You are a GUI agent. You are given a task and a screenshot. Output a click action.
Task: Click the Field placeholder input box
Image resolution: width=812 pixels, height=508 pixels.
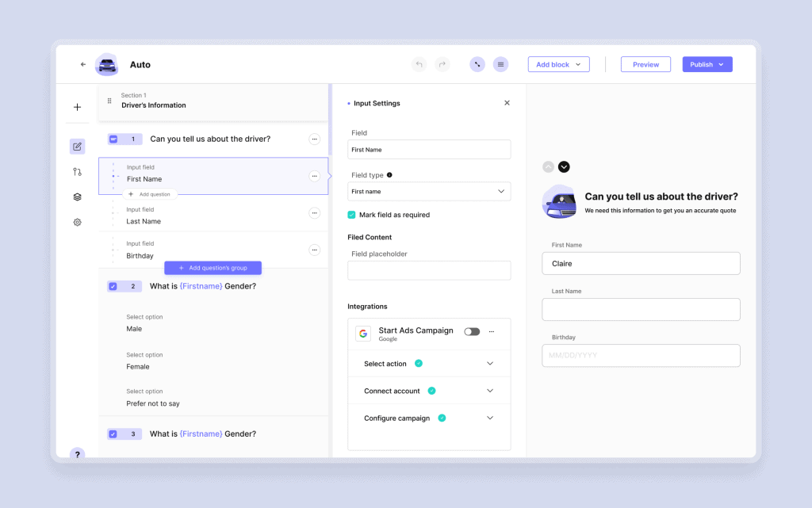coord(429,270)
